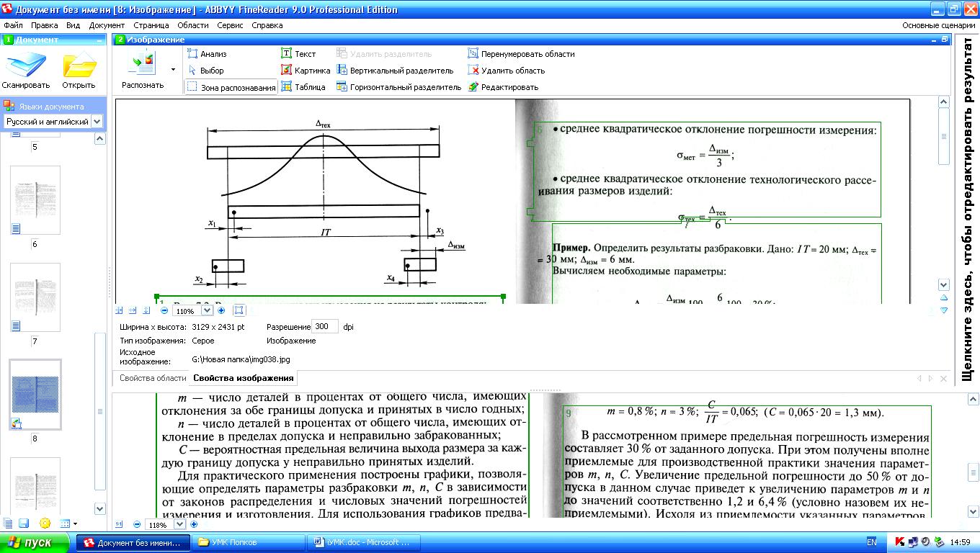Select page 7 thumbnail
The width and height of the screenshot is (980, 553).
pos(35,297)
